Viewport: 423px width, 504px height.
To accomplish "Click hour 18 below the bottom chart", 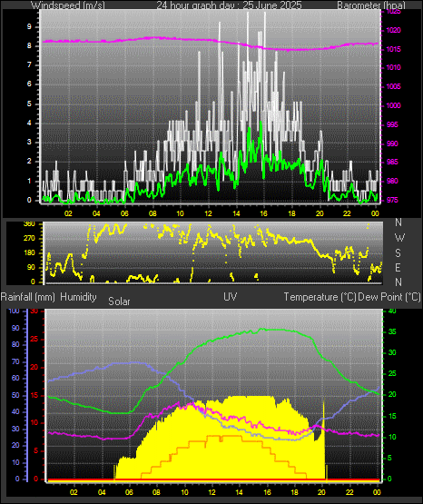I will [x=294, y=492].
